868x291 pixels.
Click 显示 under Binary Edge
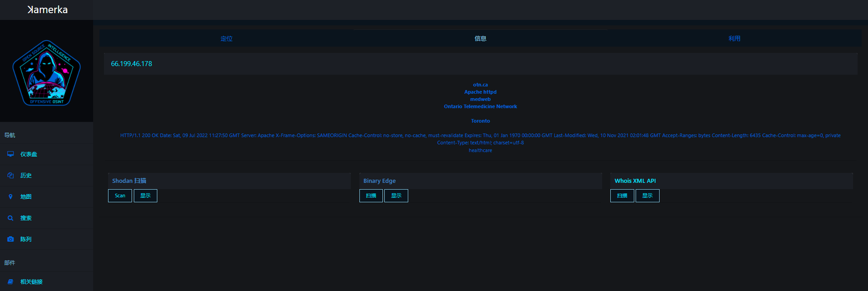point(396,196)
